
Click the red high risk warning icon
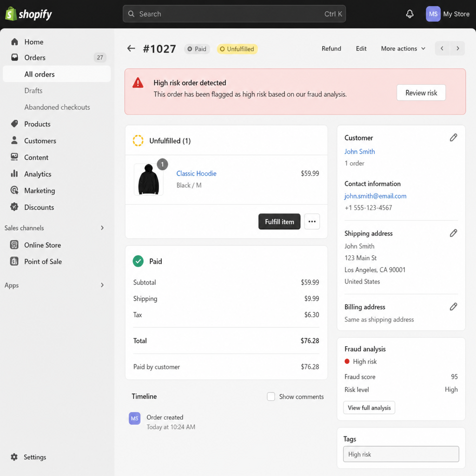[x=138, y=83]
